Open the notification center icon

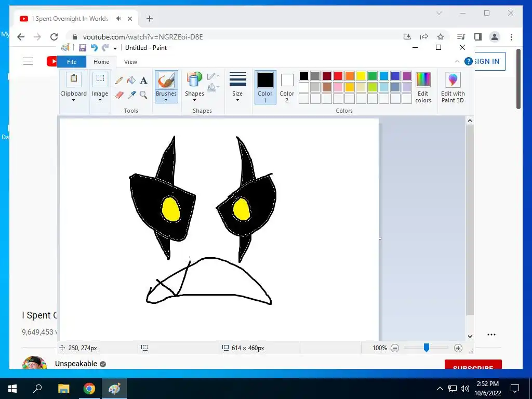[x=515, y=389]
